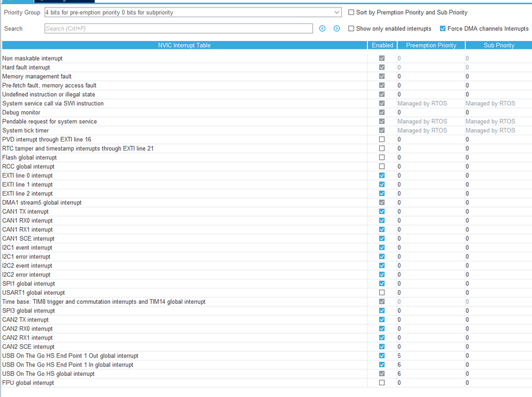Click the NVIC Interrupt Table column header

coord(184,45)
